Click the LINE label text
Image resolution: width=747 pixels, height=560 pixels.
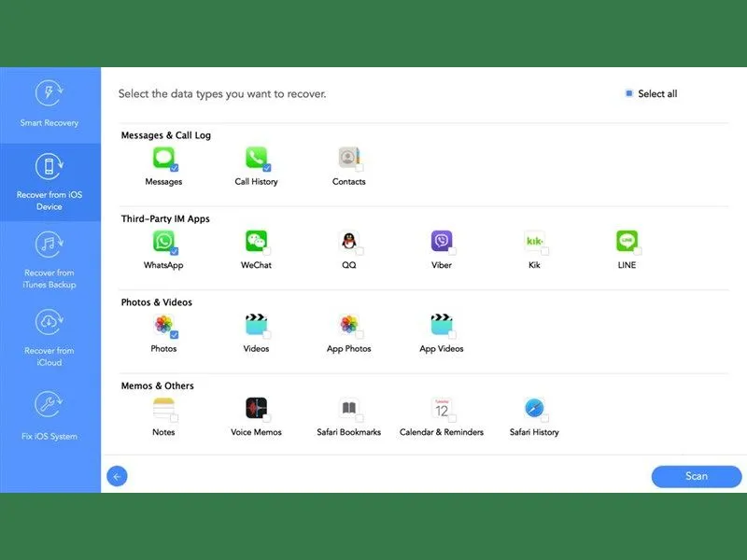(x=627, y=265)
